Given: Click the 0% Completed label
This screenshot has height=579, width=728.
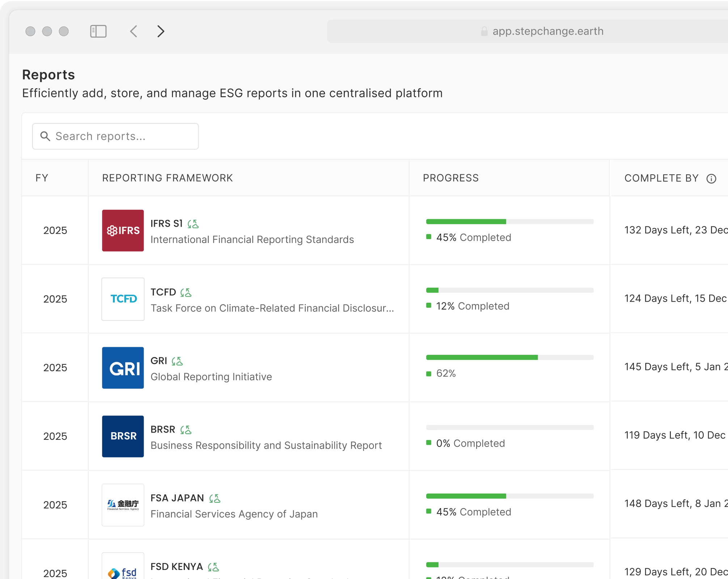Looking at the screenshot, I should click(x=470, y=443).
